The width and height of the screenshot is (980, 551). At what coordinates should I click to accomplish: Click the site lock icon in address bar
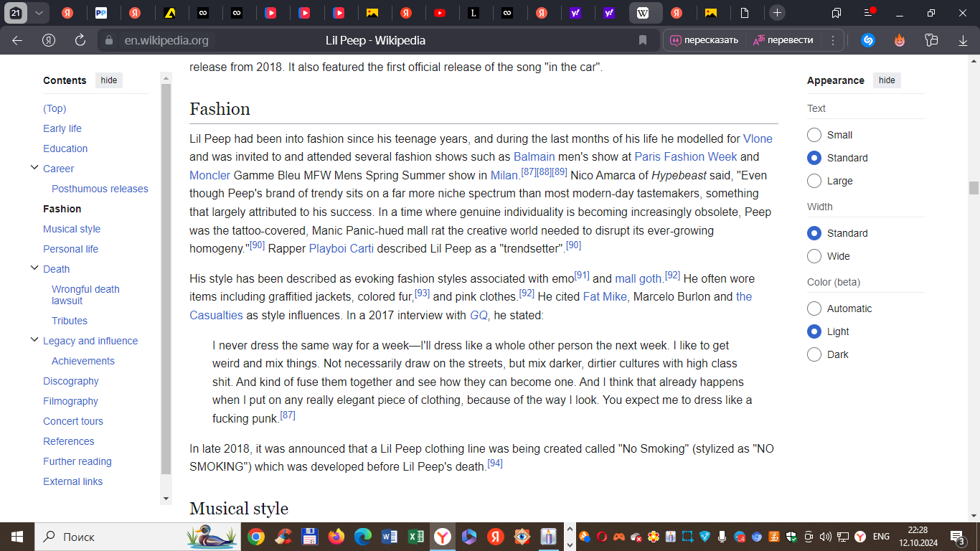pyautogui.click(x=109, y=40)
